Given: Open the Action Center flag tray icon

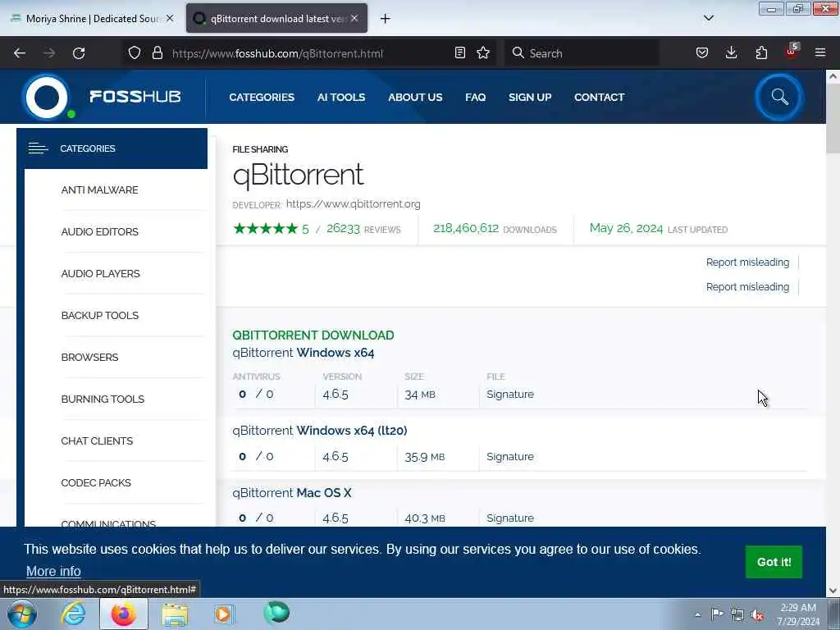Looking at the screenshot, I should tap(717, 614).
